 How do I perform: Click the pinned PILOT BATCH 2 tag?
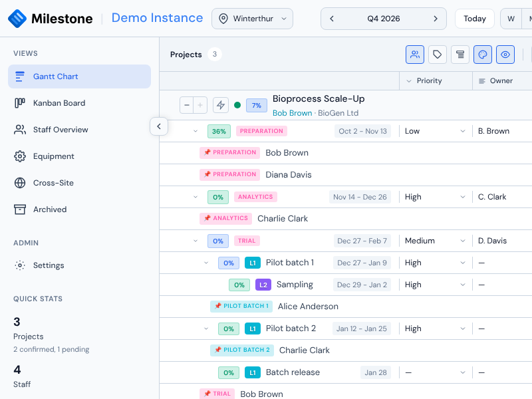point(242,350)
